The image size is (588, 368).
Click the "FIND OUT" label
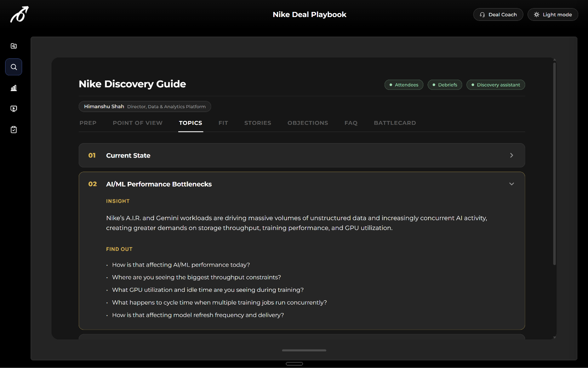(x=120, y=249)
